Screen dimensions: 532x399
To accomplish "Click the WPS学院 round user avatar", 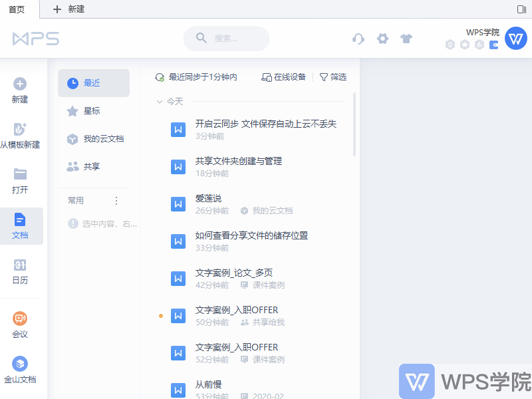I will coord(516,39).
